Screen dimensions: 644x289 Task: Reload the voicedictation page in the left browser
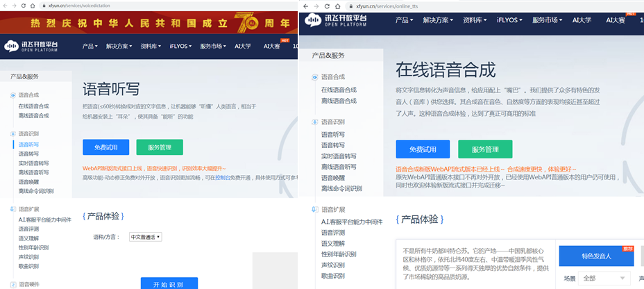(24, 6)
